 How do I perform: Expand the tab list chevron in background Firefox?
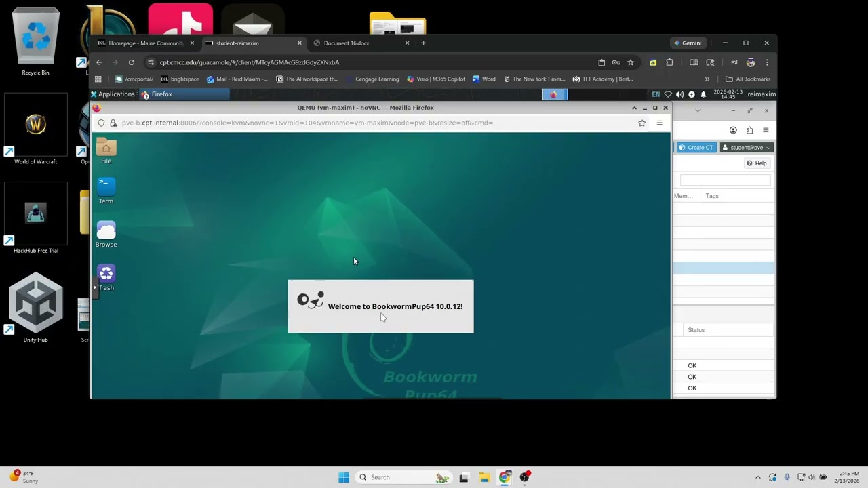click(x=698, y=110)
